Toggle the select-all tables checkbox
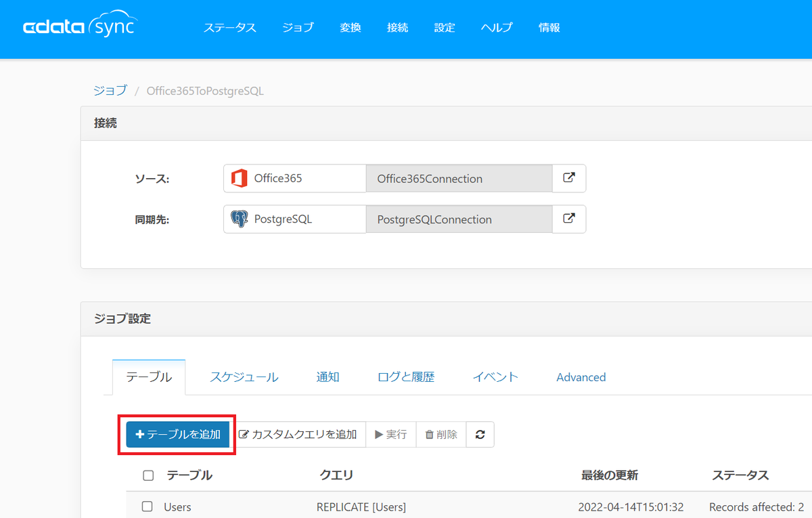Image resolution: width=812 pixels, height=518 pixels. click(x=148, y=475)
